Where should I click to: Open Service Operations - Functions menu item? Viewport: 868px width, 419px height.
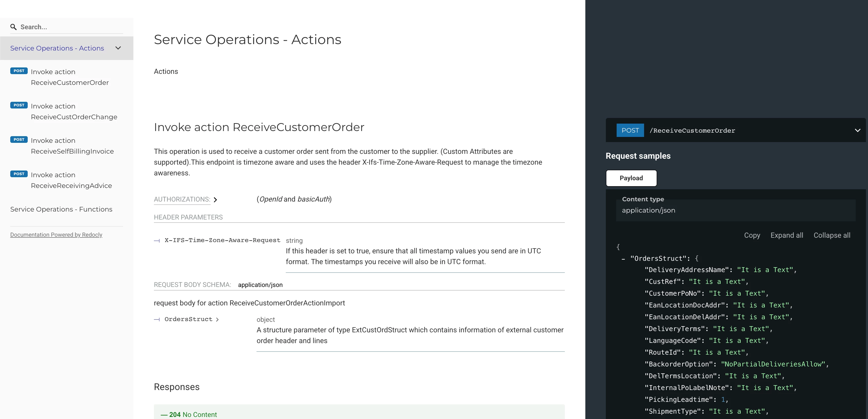[x=61, y=209]
